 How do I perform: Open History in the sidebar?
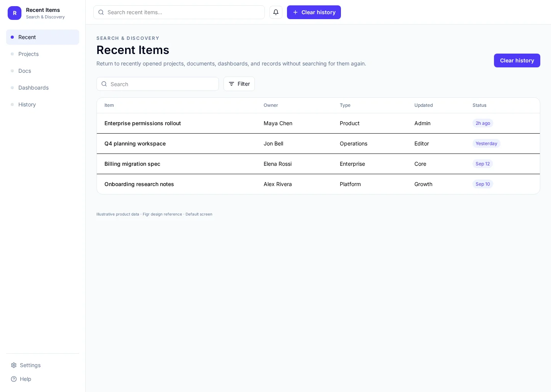(42, 105)
